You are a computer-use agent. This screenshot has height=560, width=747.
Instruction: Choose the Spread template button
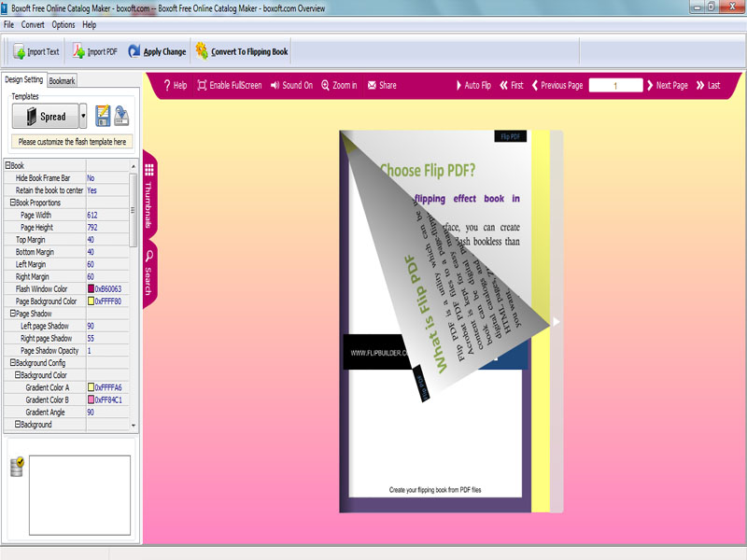pos(45,116)
